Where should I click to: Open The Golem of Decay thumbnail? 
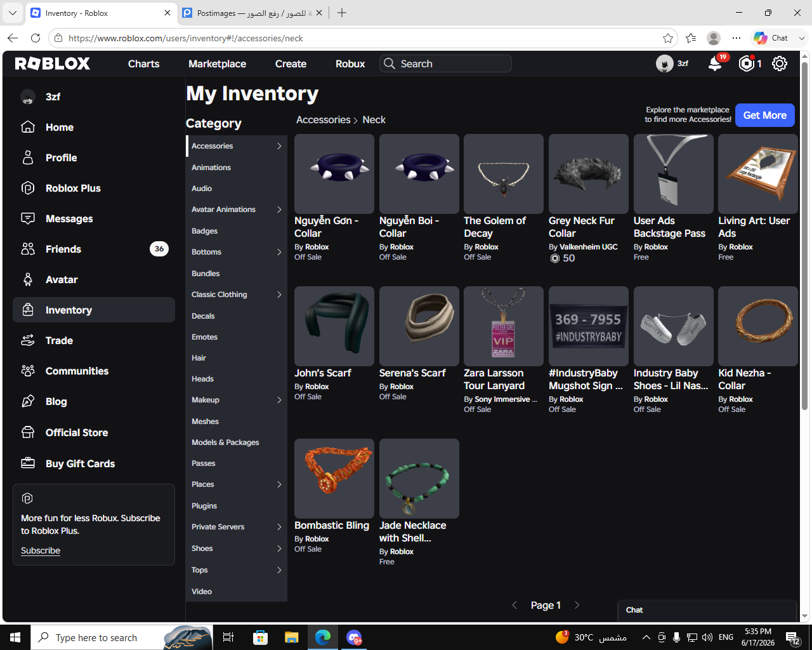pyautogui.click(x=504, y=174)
